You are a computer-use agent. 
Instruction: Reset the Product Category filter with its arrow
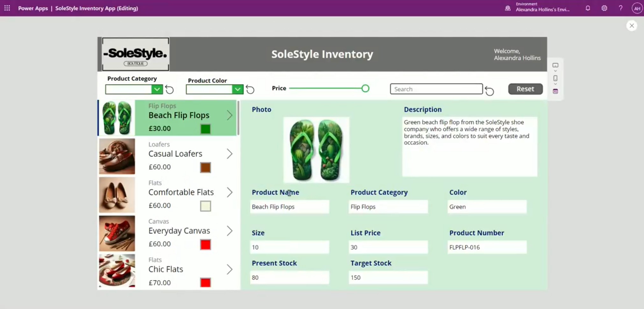(169, 90)
